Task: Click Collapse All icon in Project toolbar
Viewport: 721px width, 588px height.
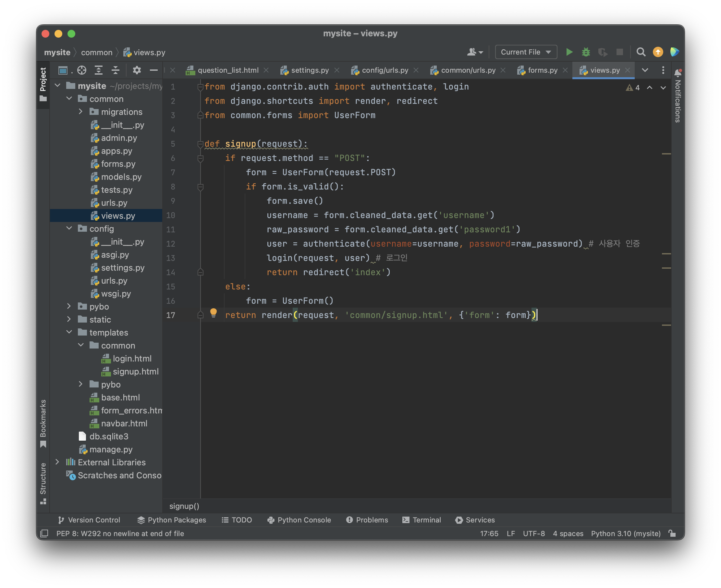Action: point(116,70)
